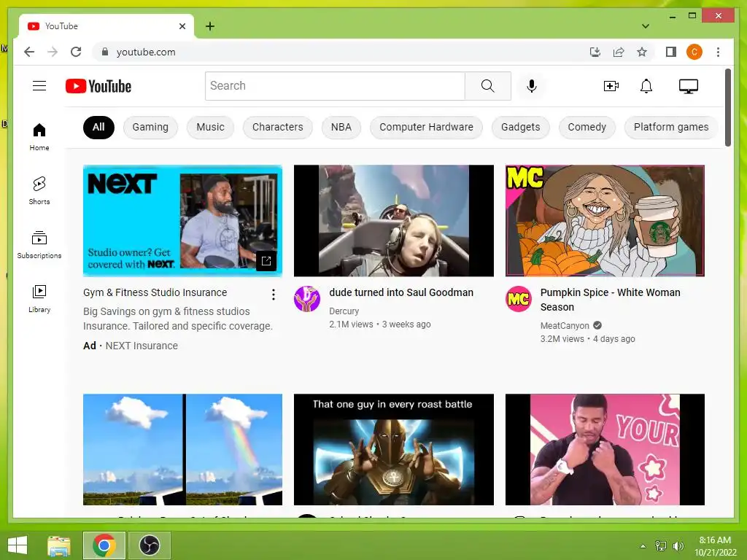Viewport: 747px width, 560px height.
Task: View site information lock icon
Action: tap(105, 52)
